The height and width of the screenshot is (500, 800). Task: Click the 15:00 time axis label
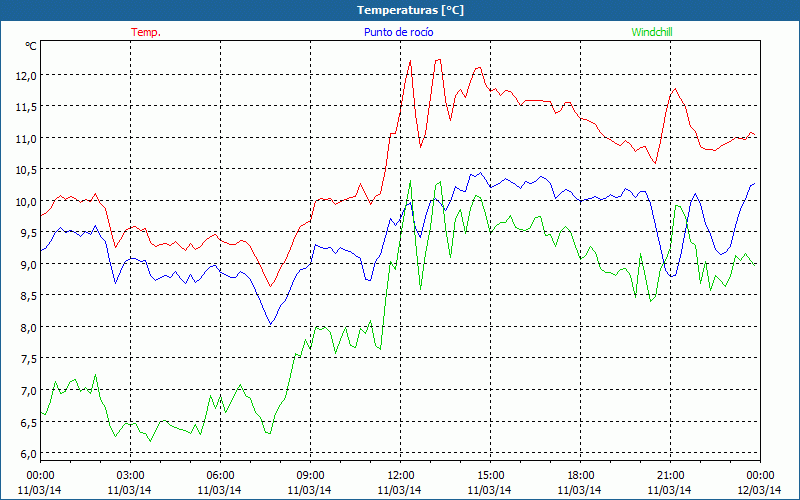[490, 476]
